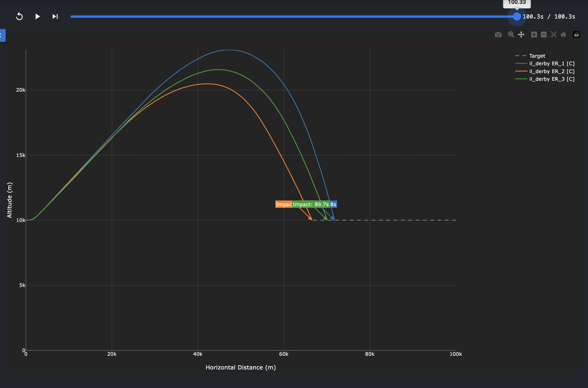The height and width of the screenshot is (388, 588).
Task: Click the orange Impact annotation label
Action: (x=283, y=204)
